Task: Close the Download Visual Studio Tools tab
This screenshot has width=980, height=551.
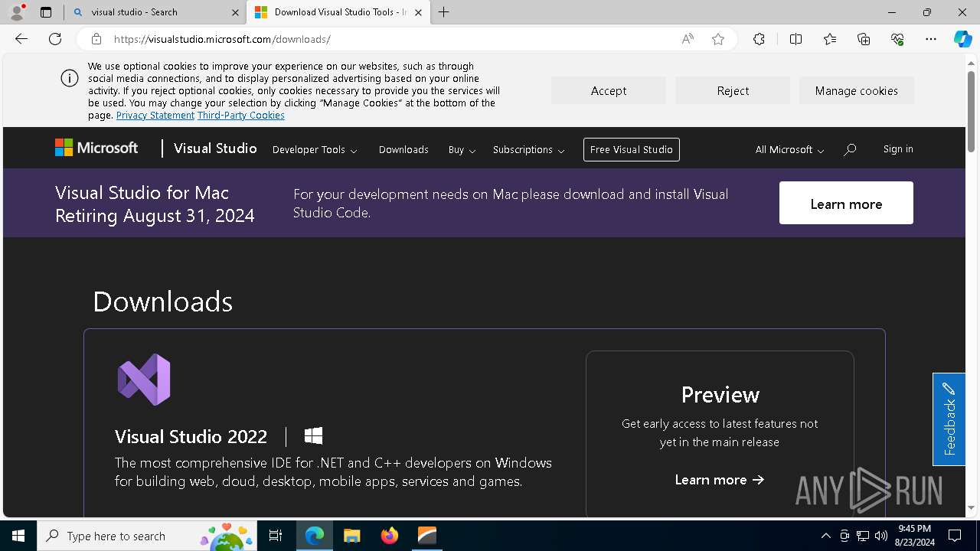Action: [x=418, y=12]
